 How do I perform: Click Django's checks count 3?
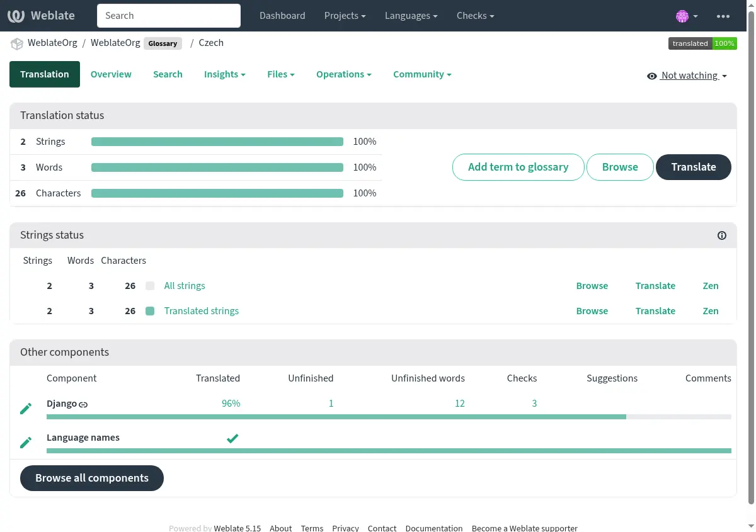534,404
